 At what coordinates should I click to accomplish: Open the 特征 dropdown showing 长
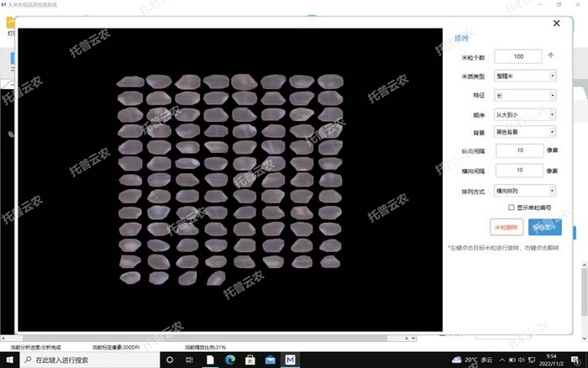point(526,95)
